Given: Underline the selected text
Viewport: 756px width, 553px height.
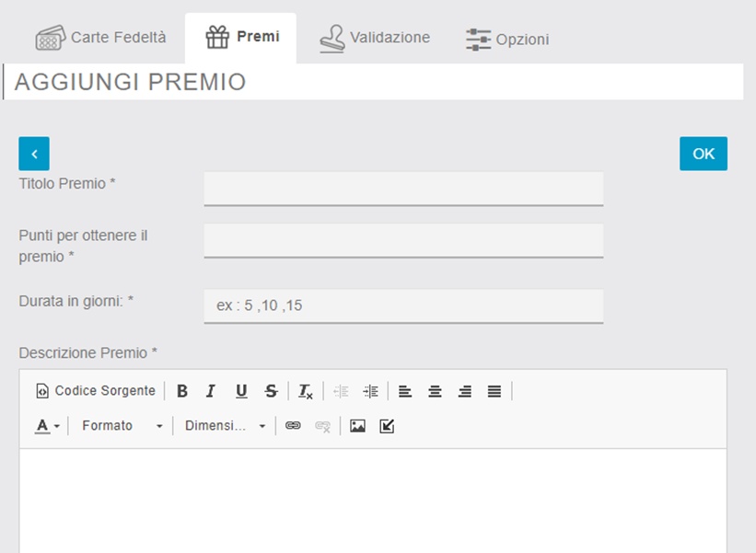Looking at the screenshot, I should click(x=241, y=391).
